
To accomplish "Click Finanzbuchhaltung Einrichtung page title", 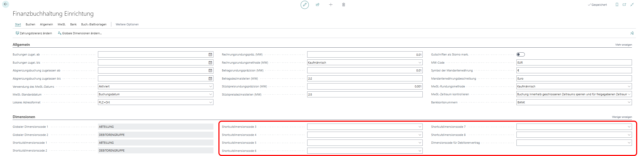I will click(x=53, y=14).
